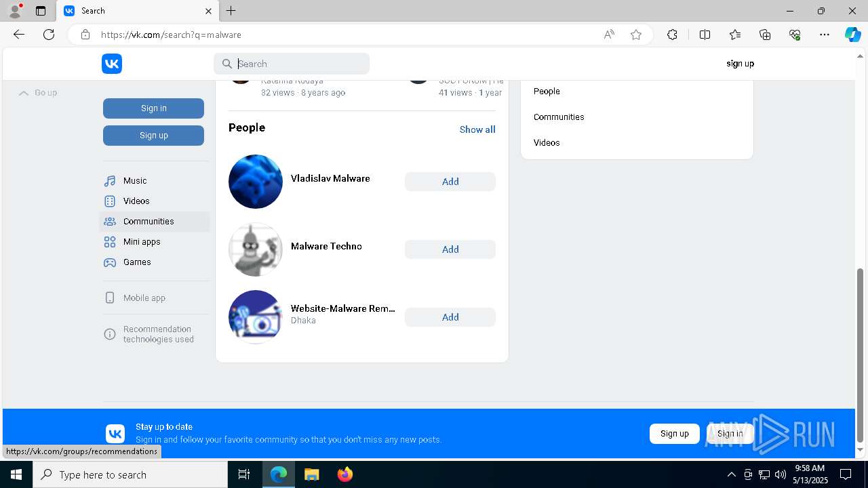Click the browser Back arrow
Viewport: 868px width, 488px height.
click(19, 35)
